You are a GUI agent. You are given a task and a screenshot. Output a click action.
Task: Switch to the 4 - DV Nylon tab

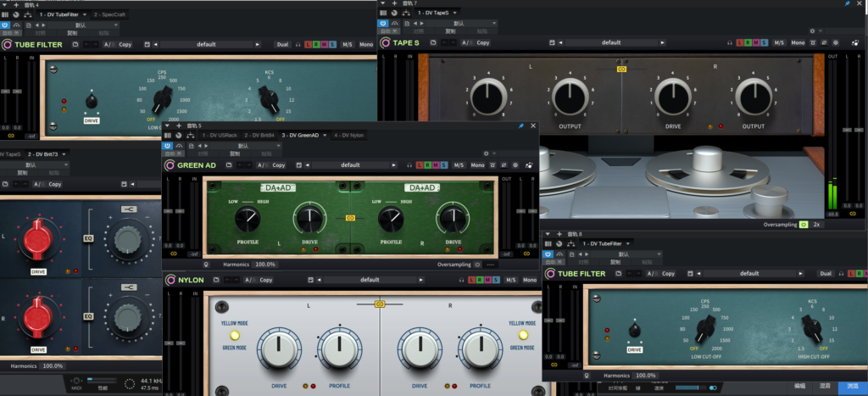(x=348, y=135)
